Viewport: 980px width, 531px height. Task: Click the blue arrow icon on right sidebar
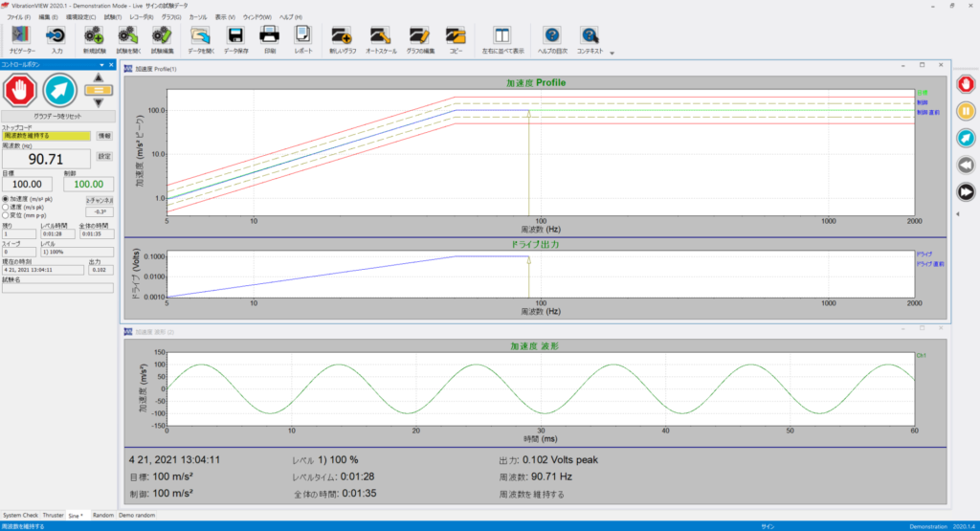click(966, 138)
